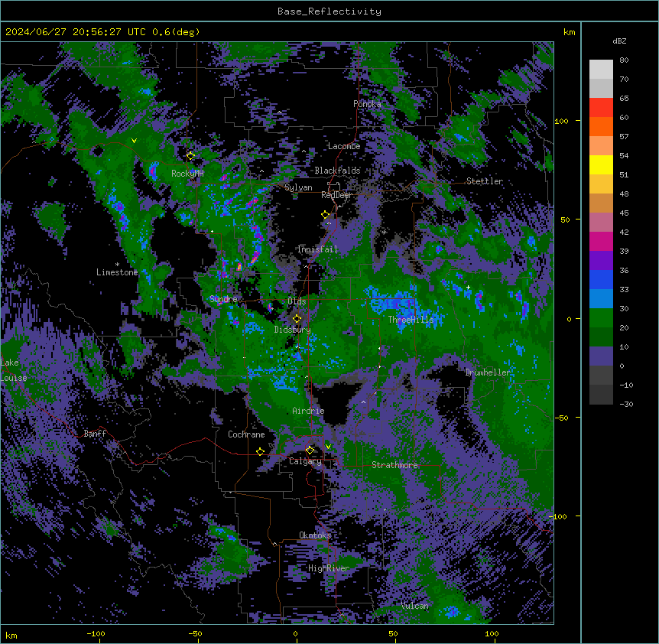Click the Stettler label

coord(485,181)
